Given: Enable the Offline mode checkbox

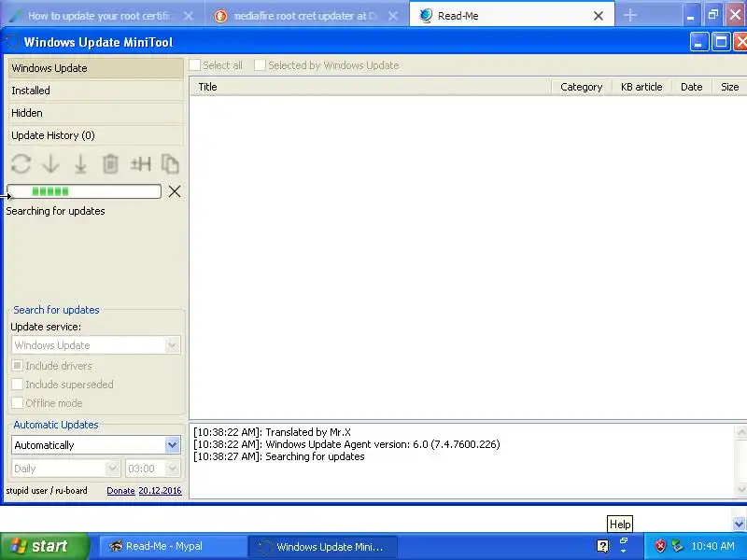Looking at the screenshot, I should 17,403.
